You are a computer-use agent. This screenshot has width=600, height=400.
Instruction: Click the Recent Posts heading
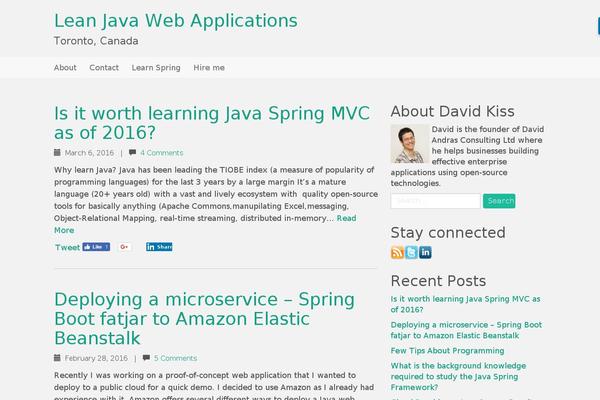click(438, 281)
